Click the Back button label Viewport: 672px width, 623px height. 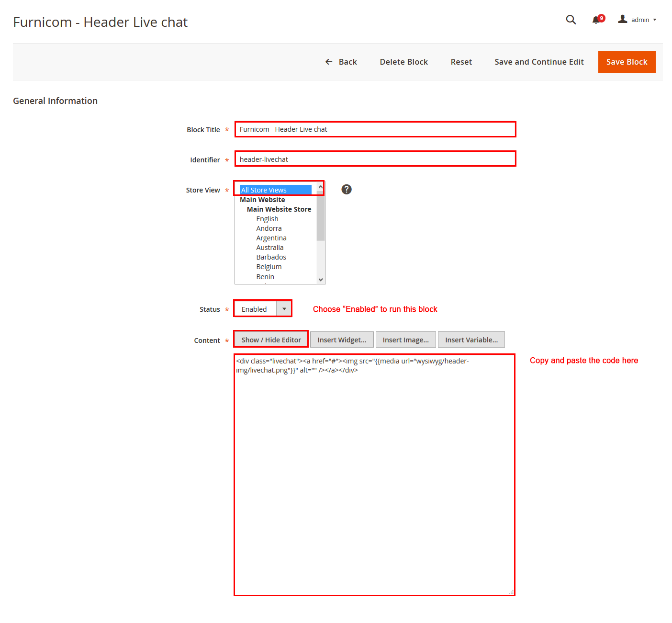point(348,62)
